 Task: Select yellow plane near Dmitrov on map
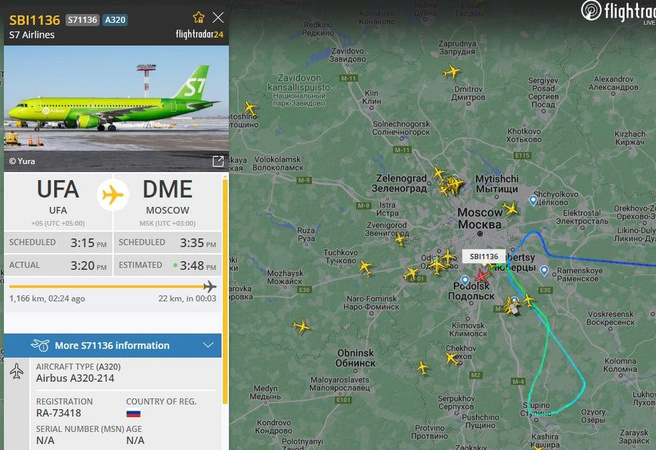pyautogui.click(x=451, y=72)
